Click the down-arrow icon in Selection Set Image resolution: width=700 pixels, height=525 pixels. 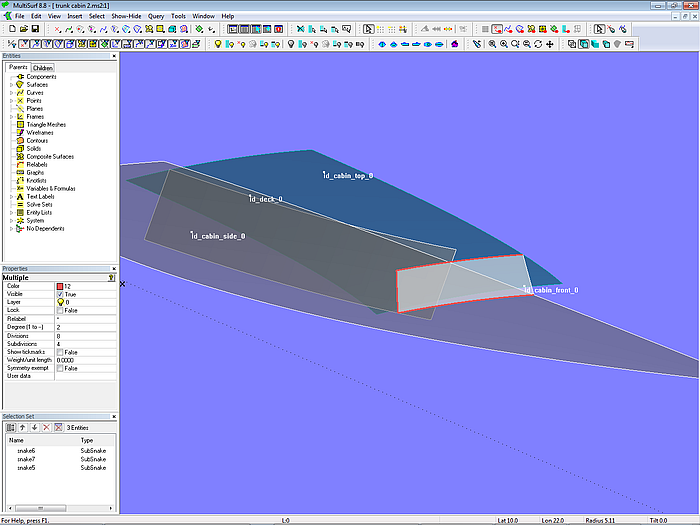pos(33,427)
